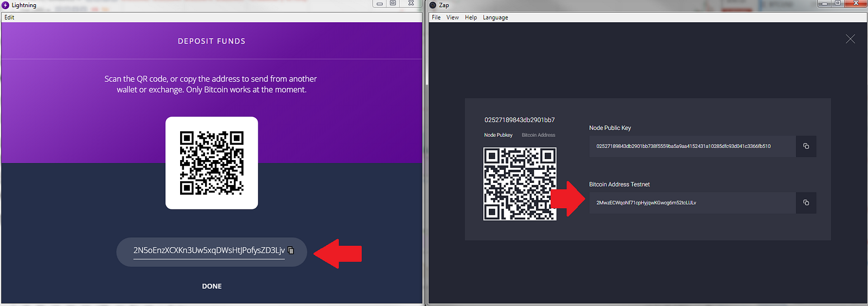Open the File menu in Zap

pyautogui.click(x=436, y=17)
